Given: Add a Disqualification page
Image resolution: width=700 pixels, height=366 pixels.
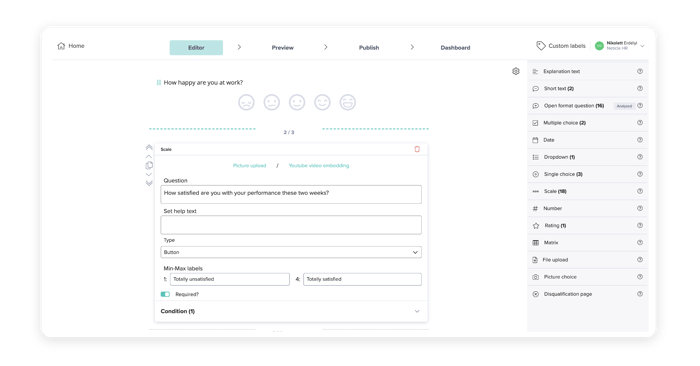Looking at the screenshot, I should tap(588, 294).
